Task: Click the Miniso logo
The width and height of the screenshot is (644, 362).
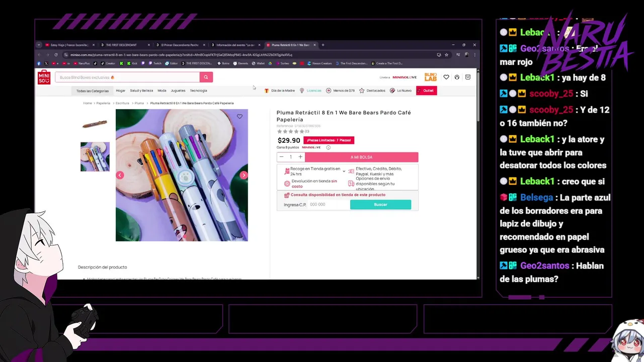Action: point(44,77)
